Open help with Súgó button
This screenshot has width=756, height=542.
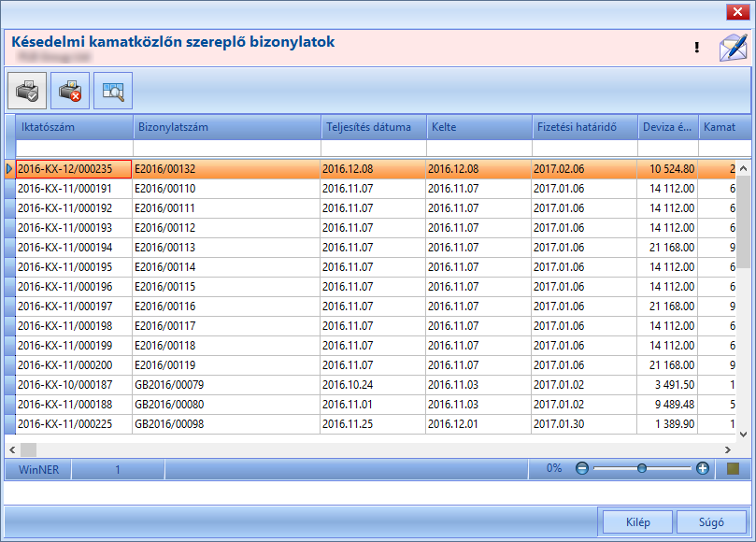711,522
